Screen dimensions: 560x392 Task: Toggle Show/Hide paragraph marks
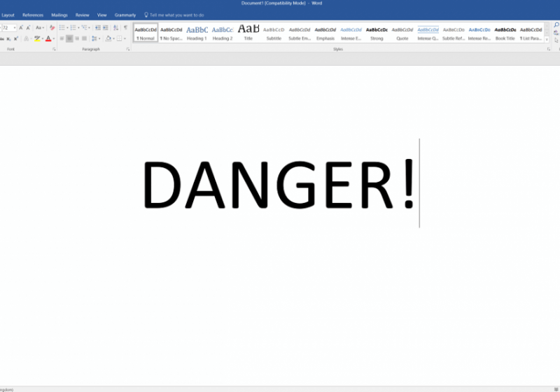click(x=125, y=27)
